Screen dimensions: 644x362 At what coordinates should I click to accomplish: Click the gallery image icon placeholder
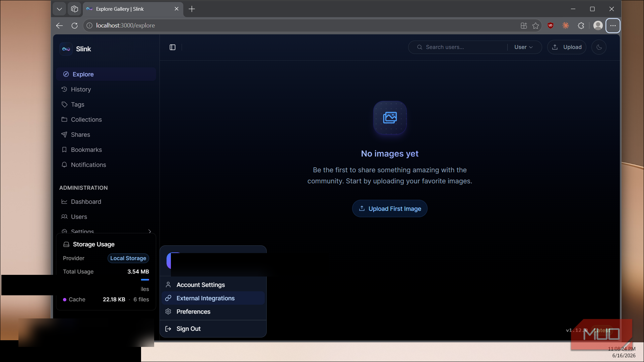[390, 118]
